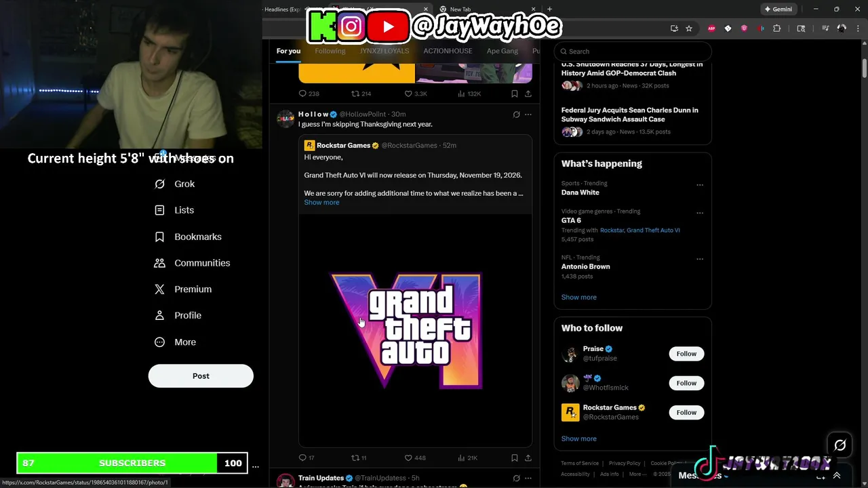
Task: Expand Rockstar quoted post with Show more
Action: point(321,203)
